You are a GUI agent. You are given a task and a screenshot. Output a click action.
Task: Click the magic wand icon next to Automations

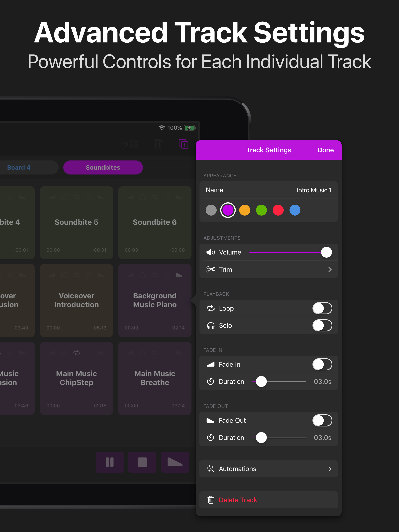210,469
